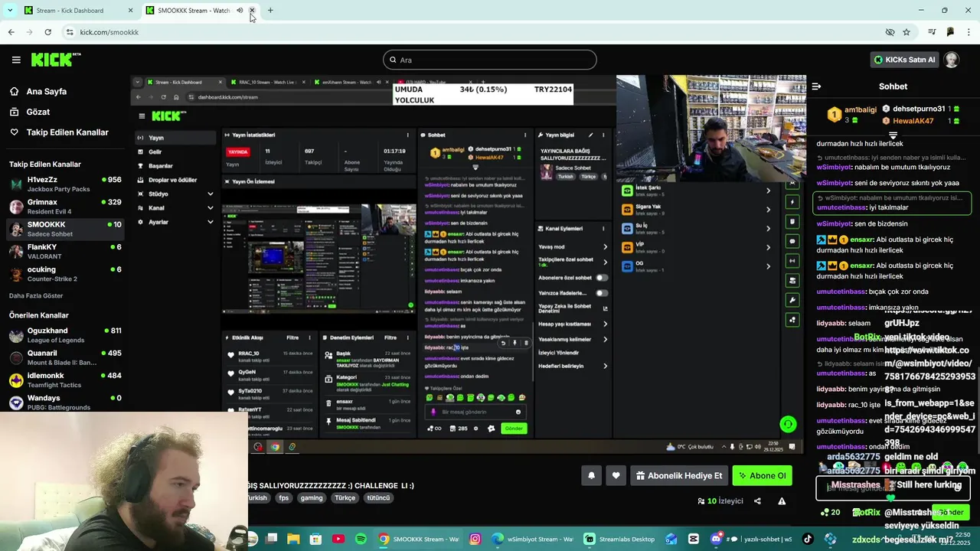Expand the gift leaderboard in chat
The height and width of the screenshot is (551, 980).
[893, 135]
